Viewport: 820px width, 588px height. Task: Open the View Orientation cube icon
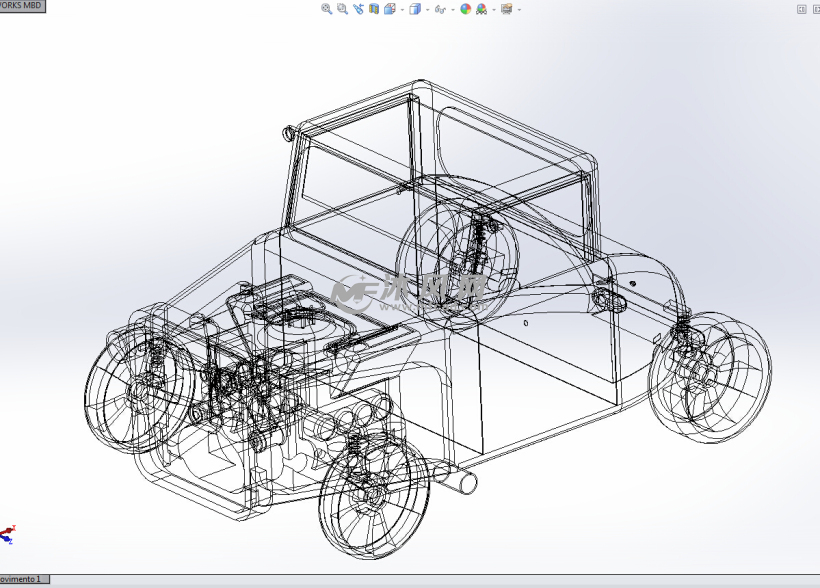click(x=389, y=9)
